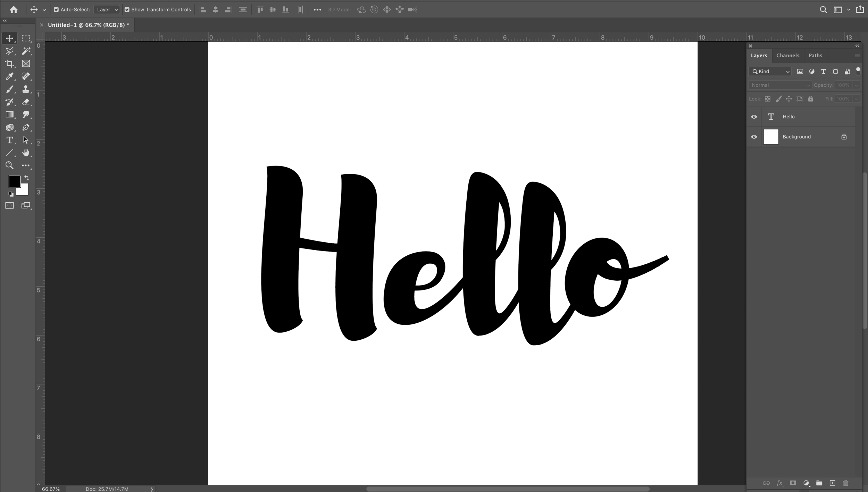Select the Pen tool in toolbar

26,127
